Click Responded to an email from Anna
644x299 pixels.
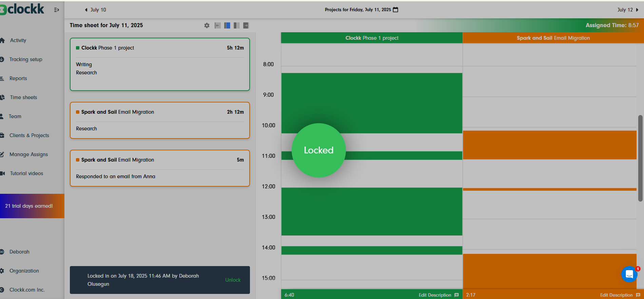click(x=116, y=176)
